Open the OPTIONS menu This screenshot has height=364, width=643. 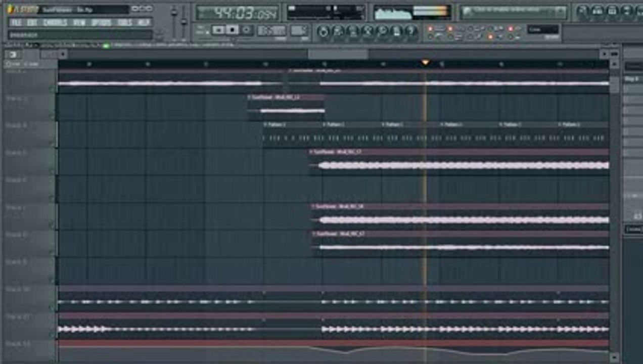[101, 23]
